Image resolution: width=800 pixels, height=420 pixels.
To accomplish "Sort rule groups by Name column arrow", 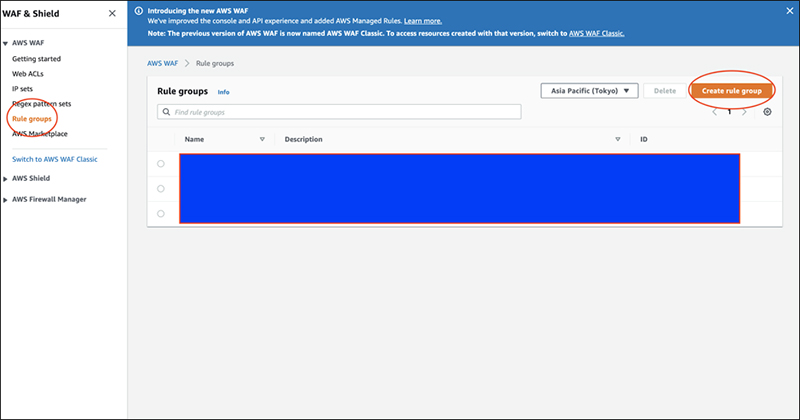I will point(262,139).
